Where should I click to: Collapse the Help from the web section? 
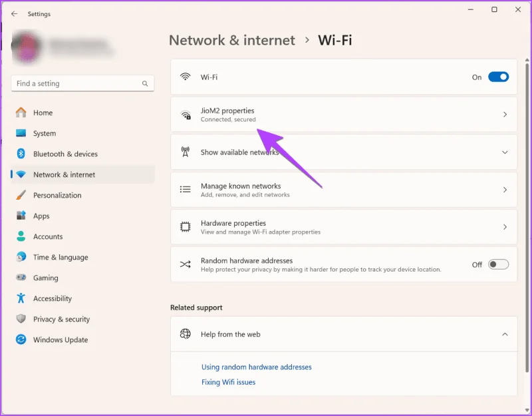[x=505, y=335]
